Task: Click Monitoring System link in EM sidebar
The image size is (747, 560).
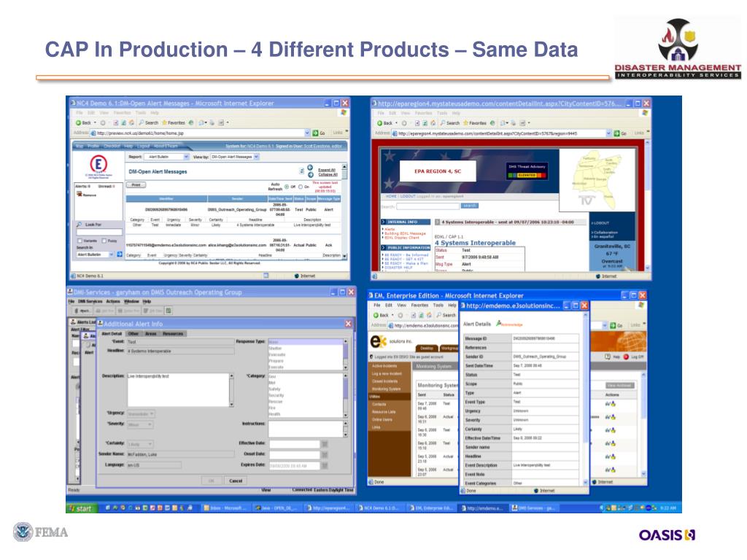Action: pos(387,389)
